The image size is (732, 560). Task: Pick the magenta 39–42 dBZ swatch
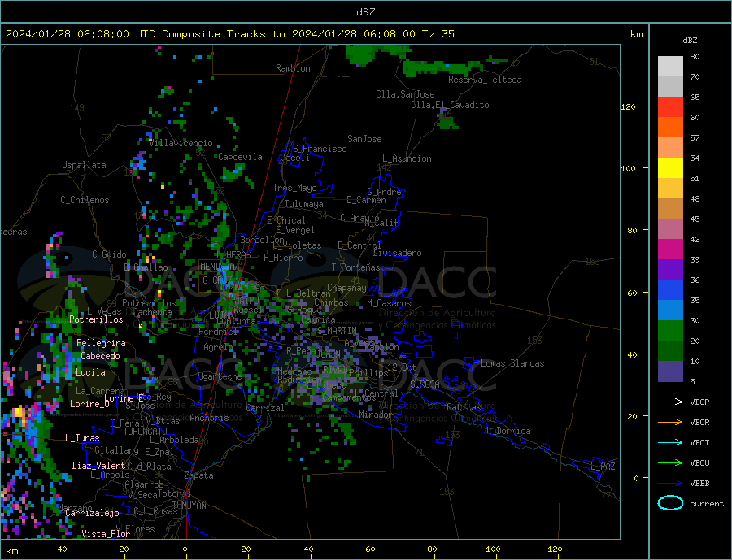point(670,250)
